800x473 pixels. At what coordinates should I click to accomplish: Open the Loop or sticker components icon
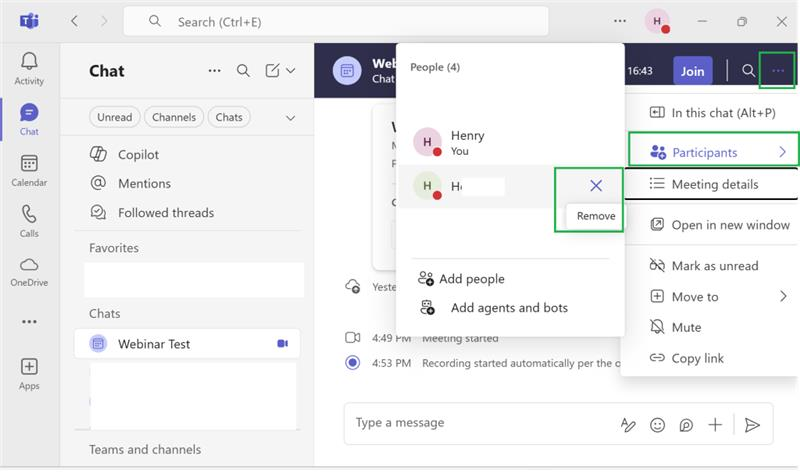tap(686, 425)
